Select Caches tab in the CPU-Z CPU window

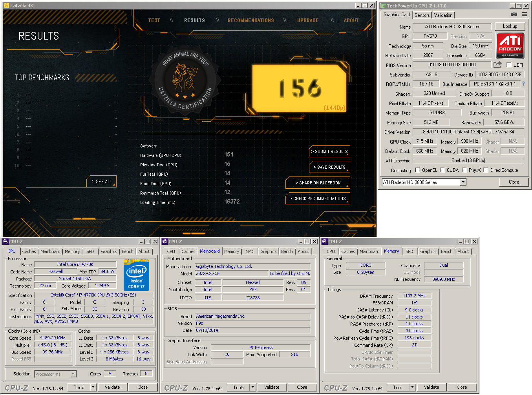point(29,251)
